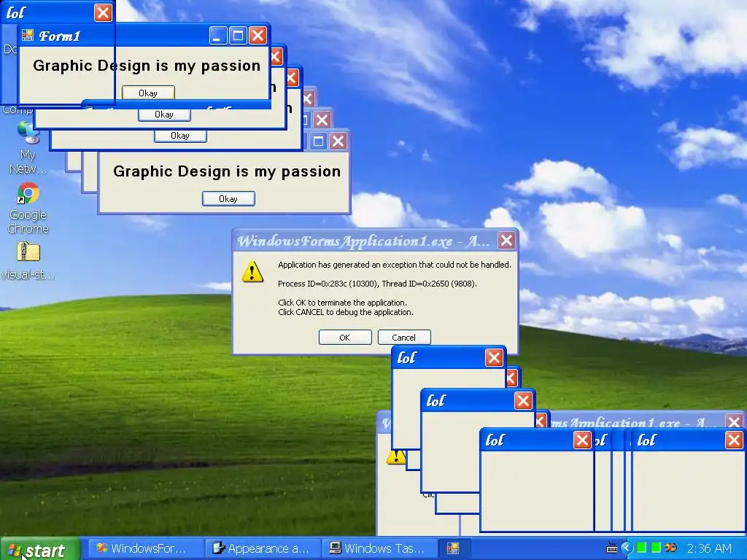Switch to Windows Tas... taskbar button
Screen dimensions: 747x560
[x=379, y=548]
